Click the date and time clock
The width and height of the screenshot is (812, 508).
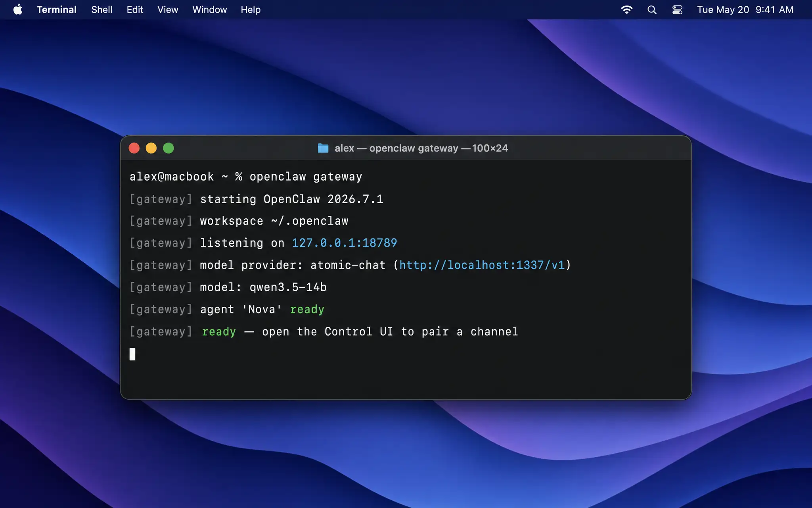745,10
